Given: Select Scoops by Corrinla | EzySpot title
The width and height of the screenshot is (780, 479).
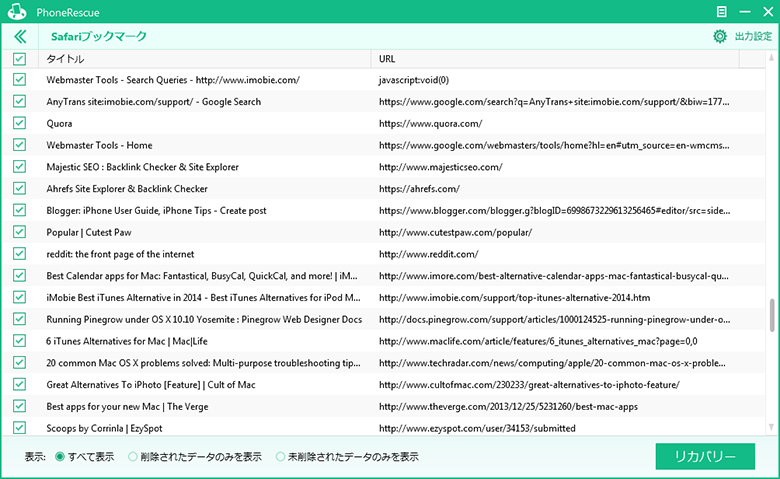Looking at the screenshot, I should pos(104,428).
